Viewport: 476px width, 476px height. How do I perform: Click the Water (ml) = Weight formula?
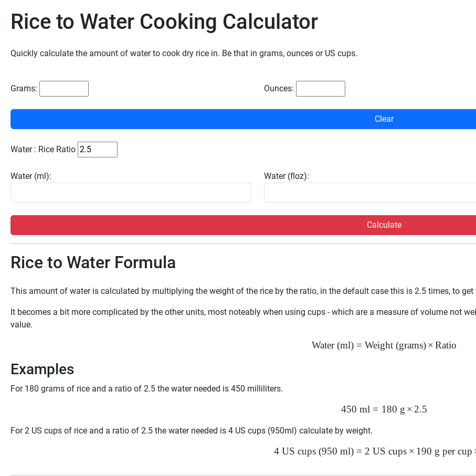point(384,345)
